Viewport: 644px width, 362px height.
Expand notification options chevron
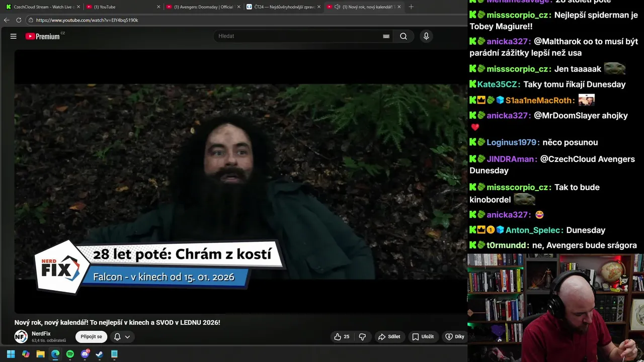point(127,337)
